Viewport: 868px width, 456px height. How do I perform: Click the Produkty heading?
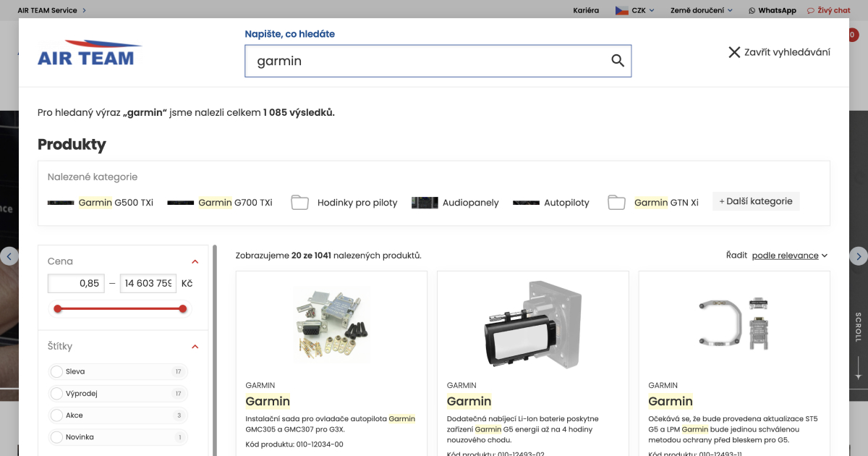72,145
